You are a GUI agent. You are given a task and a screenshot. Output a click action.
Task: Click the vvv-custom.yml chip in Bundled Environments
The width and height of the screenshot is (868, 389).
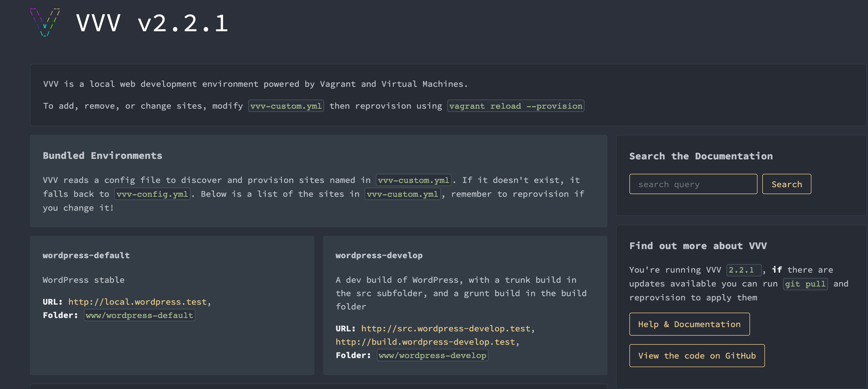coord(413,180)
